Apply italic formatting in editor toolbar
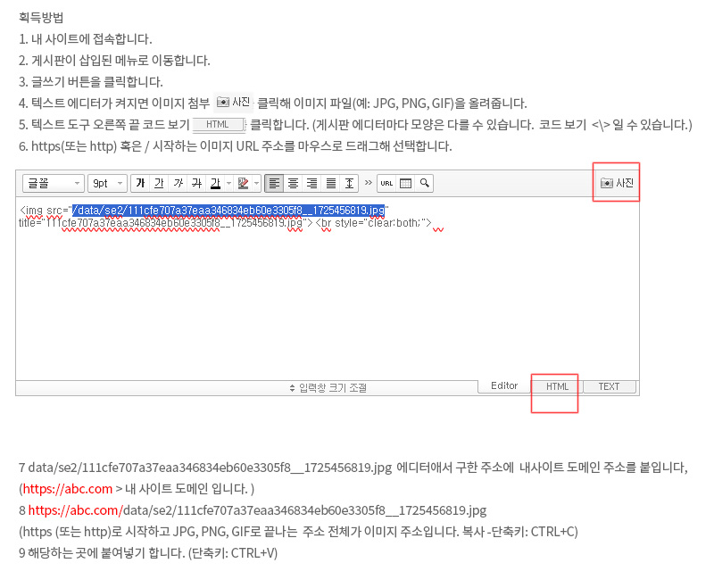The height and width of the screenshot is (588, 714). pyautogui.click(x=178, y=183)
